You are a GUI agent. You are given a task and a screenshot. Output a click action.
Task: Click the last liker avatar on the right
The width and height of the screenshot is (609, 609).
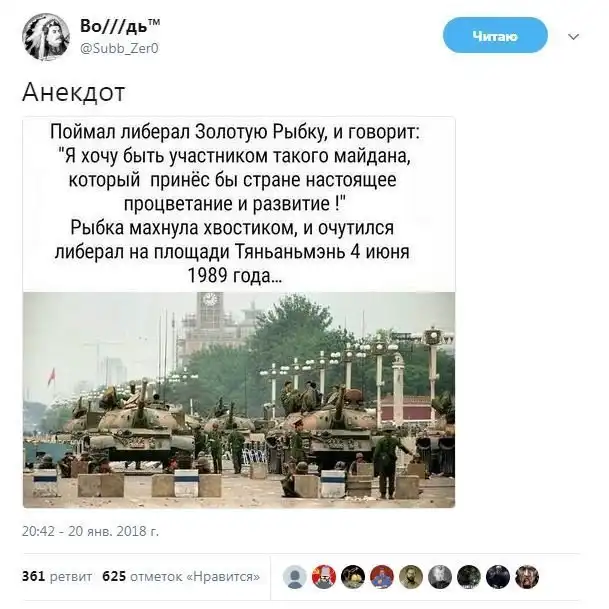coord(527,577)
